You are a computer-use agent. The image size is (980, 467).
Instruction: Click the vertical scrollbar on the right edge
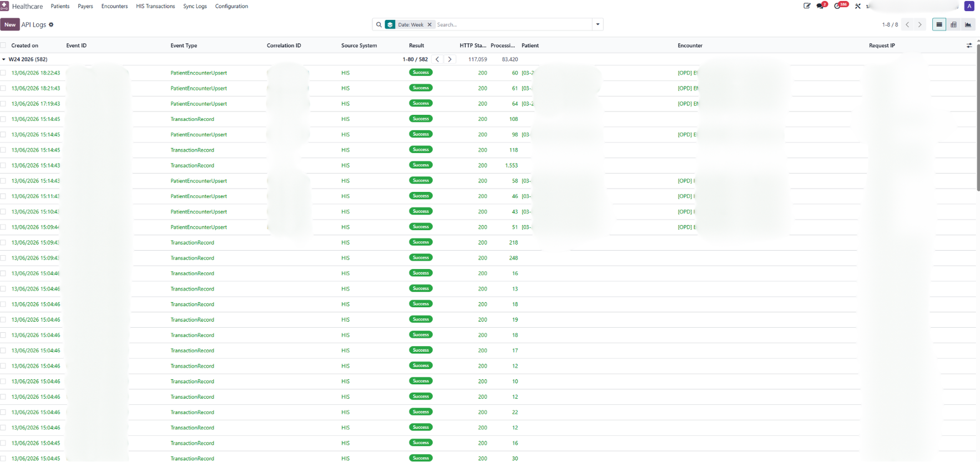(978, 116)
